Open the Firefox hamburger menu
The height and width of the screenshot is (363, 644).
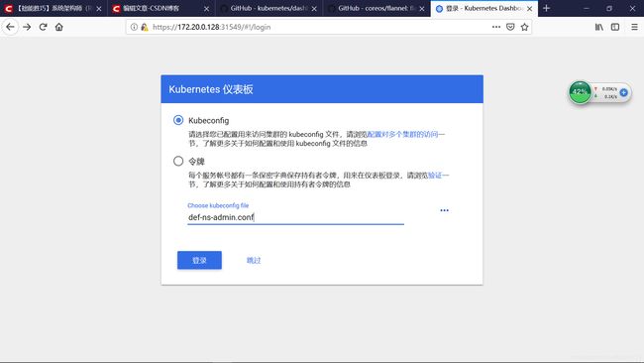click(634, 27)
